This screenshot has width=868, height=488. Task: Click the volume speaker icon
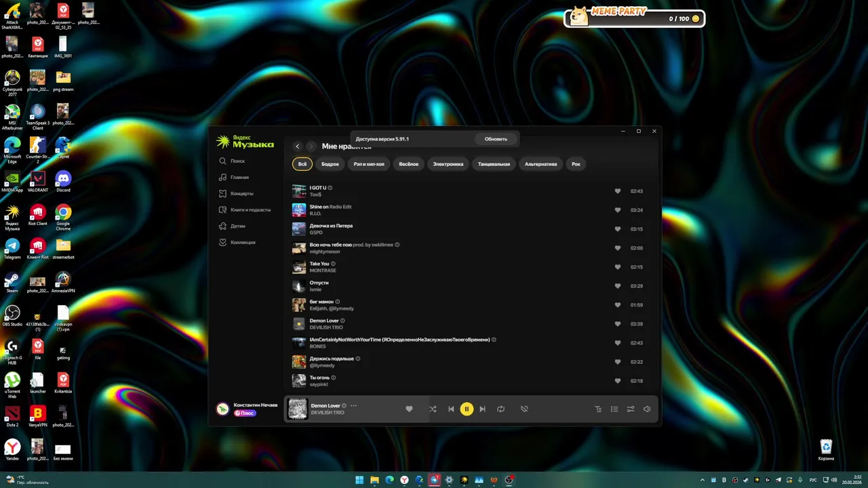647,409
